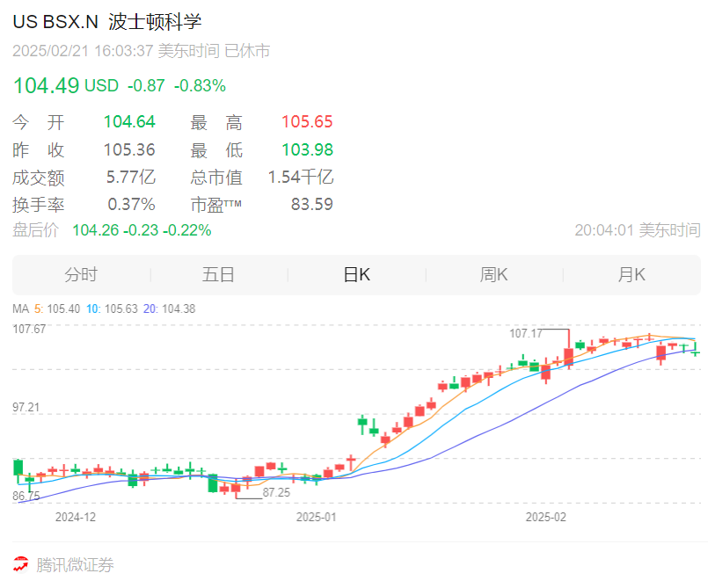Click the 换手率 value 0.37%
Screen dimensions: 708x588
pyautogui.click(x=131, y=205)
